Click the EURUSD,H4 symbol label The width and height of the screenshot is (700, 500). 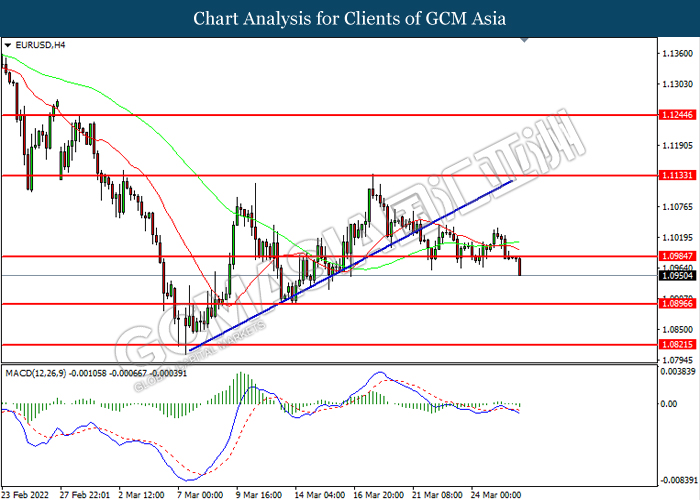pyautogui.click(x=40, y=45)
